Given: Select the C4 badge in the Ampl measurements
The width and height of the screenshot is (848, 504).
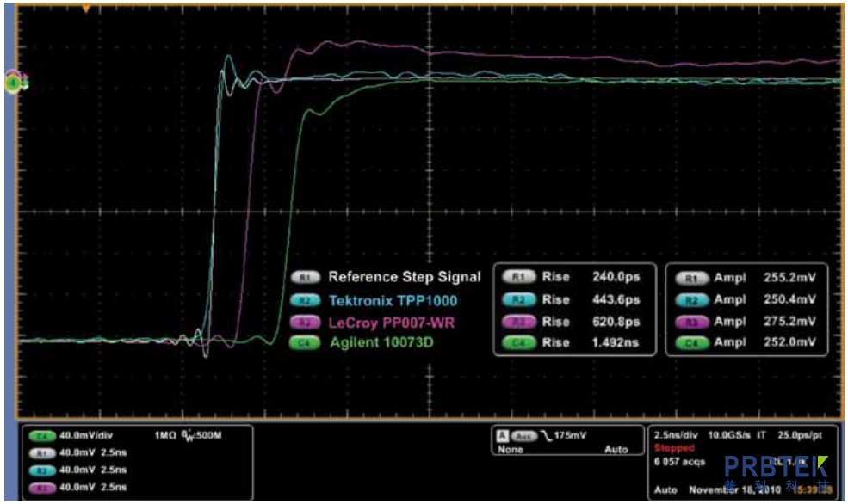Looking at the screenshot, I should coord(691,342).
